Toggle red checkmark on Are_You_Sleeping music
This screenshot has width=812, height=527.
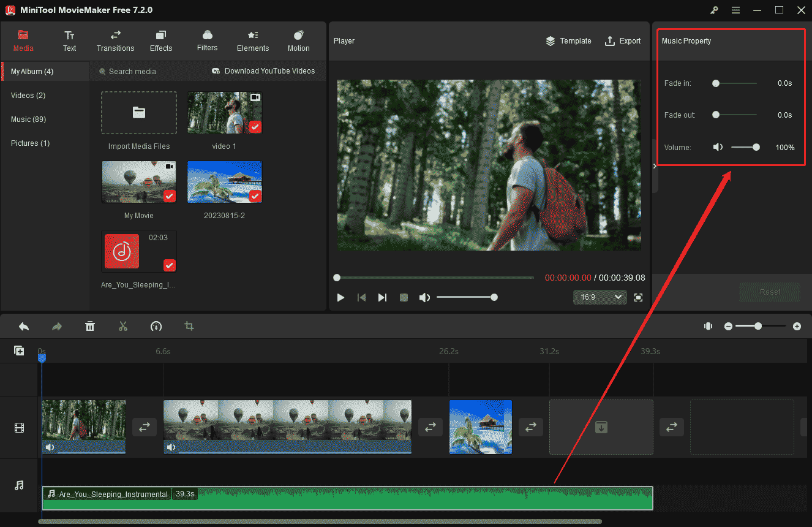[170, 265]
